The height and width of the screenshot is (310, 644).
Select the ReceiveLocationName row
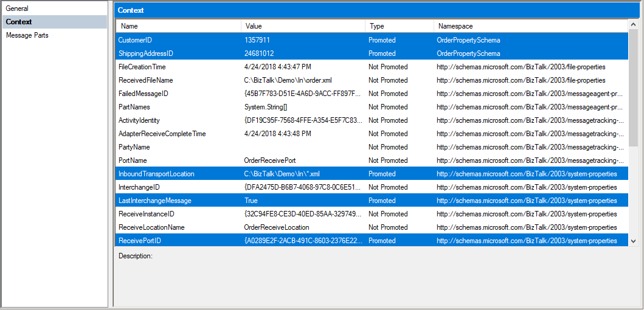pos(372,227)
